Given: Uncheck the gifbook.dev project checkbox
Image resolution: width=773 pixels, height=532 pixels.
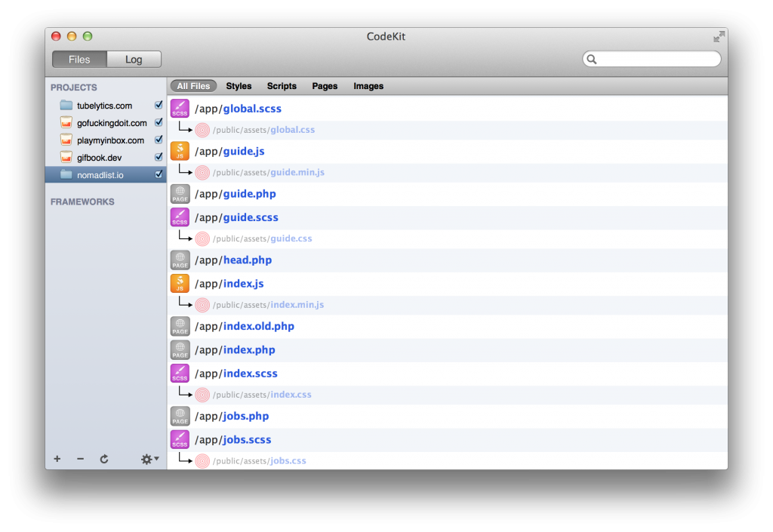Looking at the screenshot, I should point(158,157).
